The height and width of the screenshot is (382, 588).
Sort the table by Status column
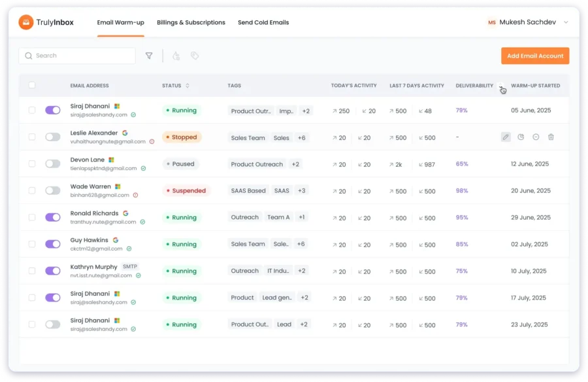click(186, 85)
